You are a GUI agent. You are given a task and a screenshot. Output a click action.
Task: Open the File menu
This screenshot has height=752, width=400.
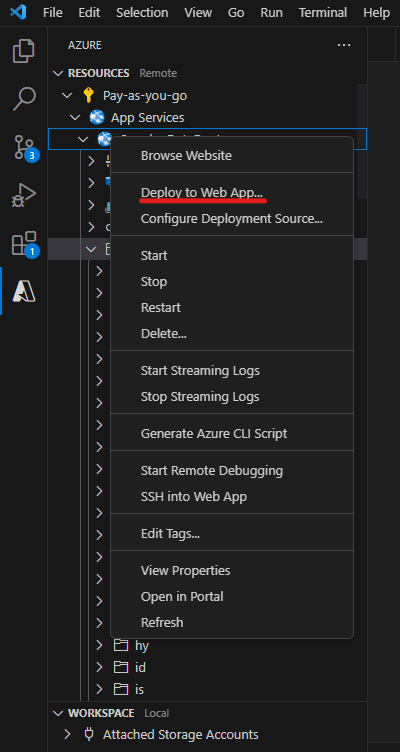point(53,12)
